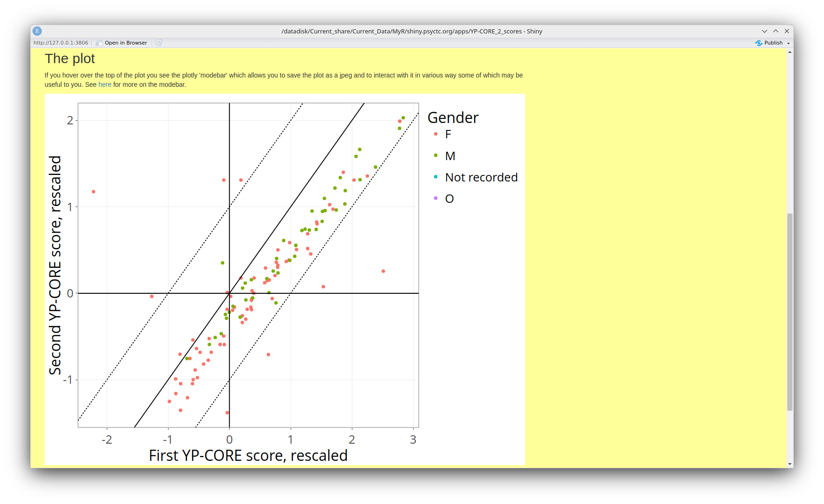
Task: Click the blue R logo in title bar
Action: [37, 31]
